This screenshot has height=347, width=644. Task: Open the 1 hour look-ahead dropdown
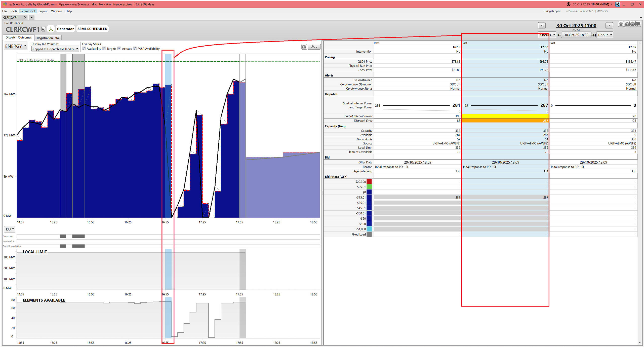(605, 35)
